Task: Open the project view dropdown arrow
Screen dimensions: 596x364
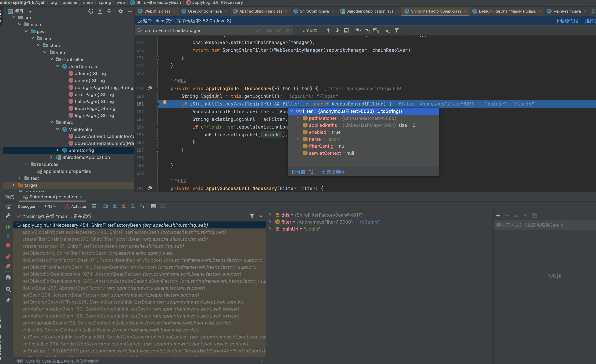Action: [x=30, y=11]
